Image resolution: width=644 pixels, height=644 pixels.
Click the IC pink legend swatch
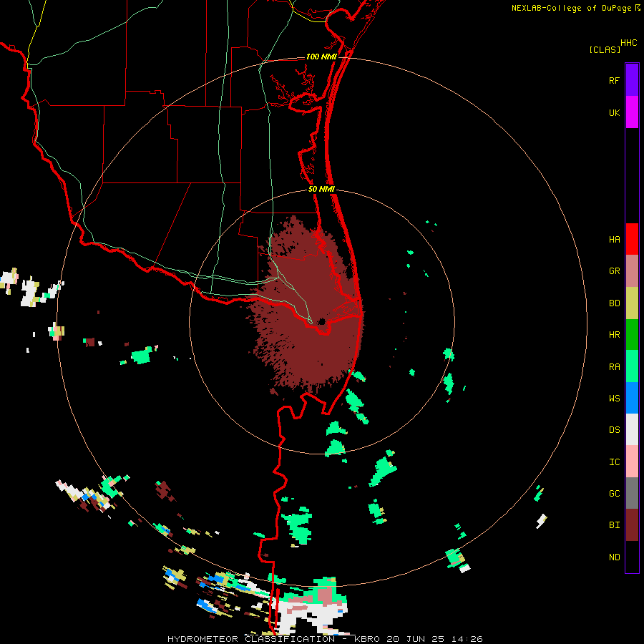click(x=632, y=462)
